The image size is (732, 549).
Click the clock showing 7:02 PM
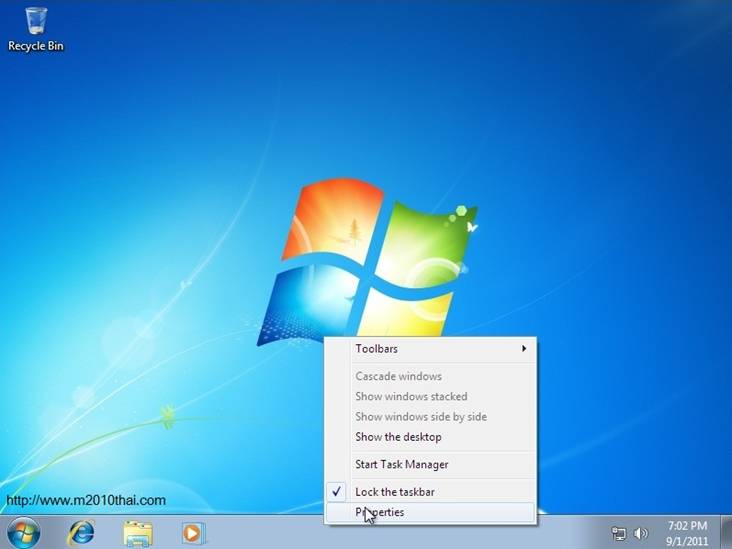pyautogui.click(x=687, y=533)
